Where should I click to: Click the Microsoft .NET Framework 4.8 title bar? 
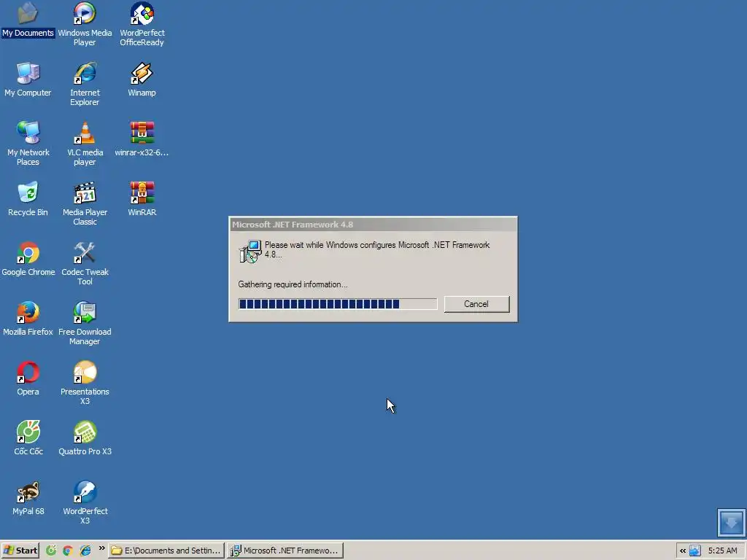click(373, 225)
